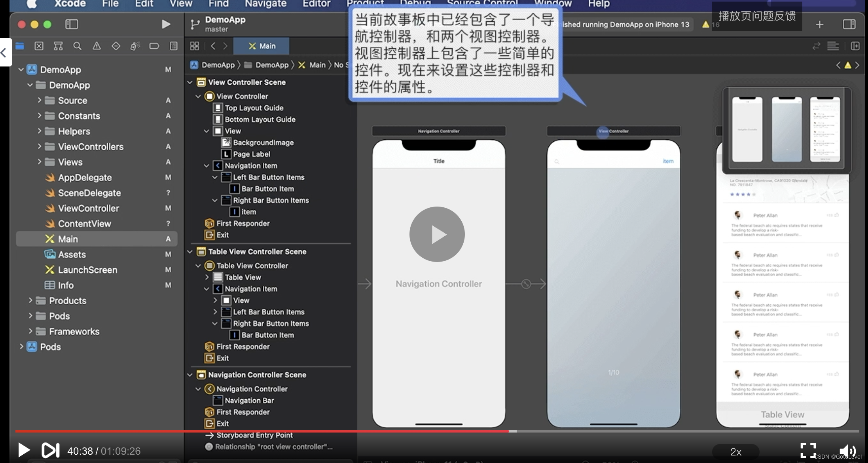Expand the Table View item

click(206, 277)
